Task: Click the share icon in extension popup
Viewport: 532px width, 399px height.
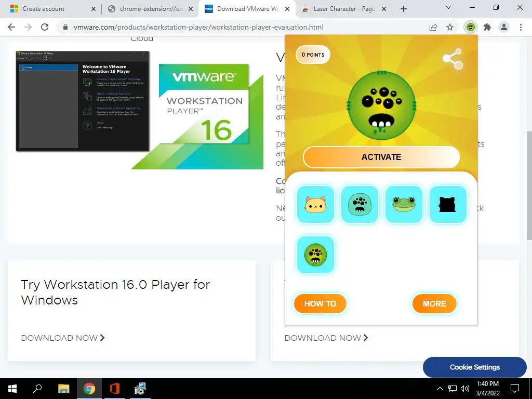Action: point(453,59)
